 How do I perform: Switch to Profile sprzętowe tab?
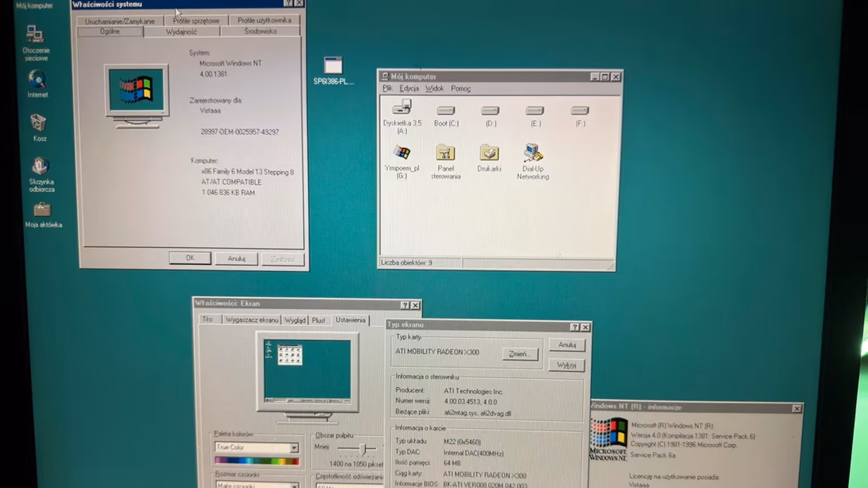[196, 21]
